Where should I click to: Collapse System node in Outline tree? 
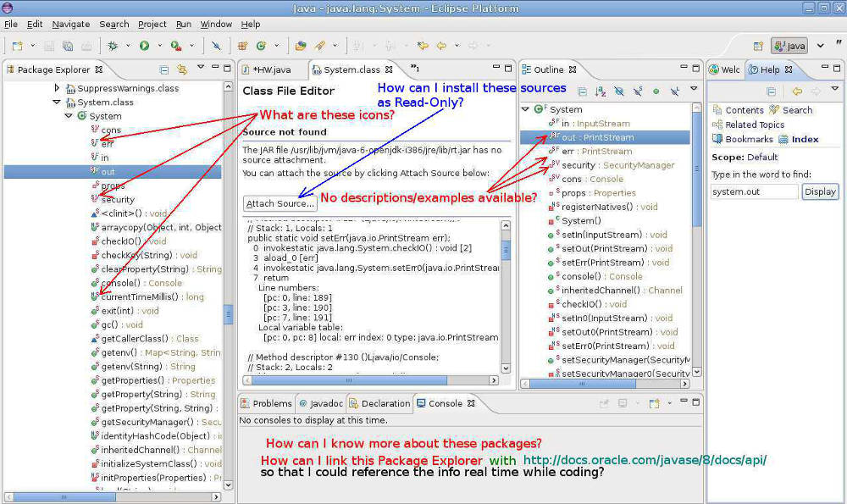(x=525, y=109)
